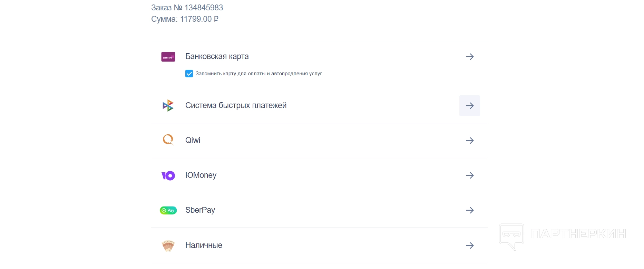Click arrow next to Банковская карта

click(x=469, y=57)
